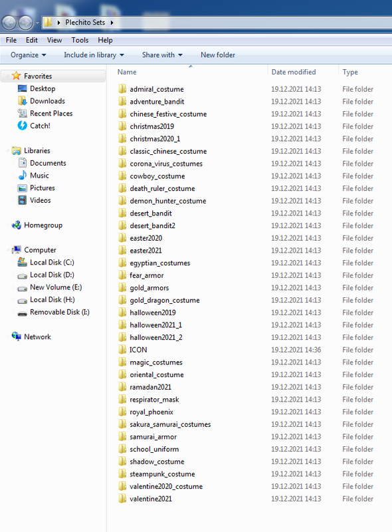Open New Volume (E:) drive icon
The height and width of the screenshot is (532, 392).
click(x=23, y=289)
